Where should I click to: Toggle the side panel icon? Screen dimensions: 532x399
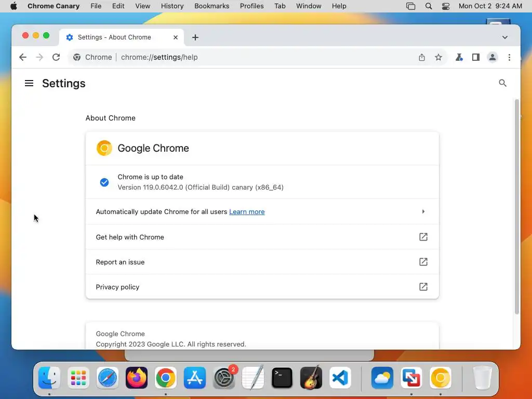[x=476, y=57]
